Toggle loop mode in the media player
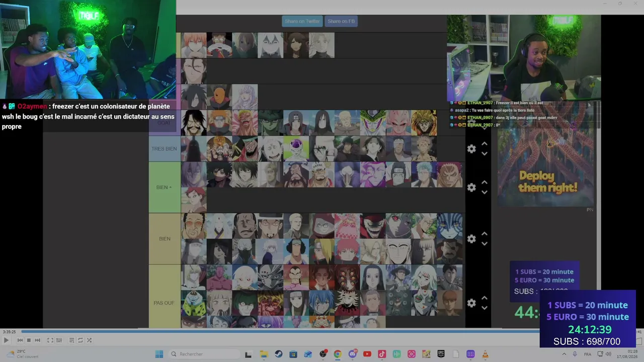 click(x=80, y=340)
